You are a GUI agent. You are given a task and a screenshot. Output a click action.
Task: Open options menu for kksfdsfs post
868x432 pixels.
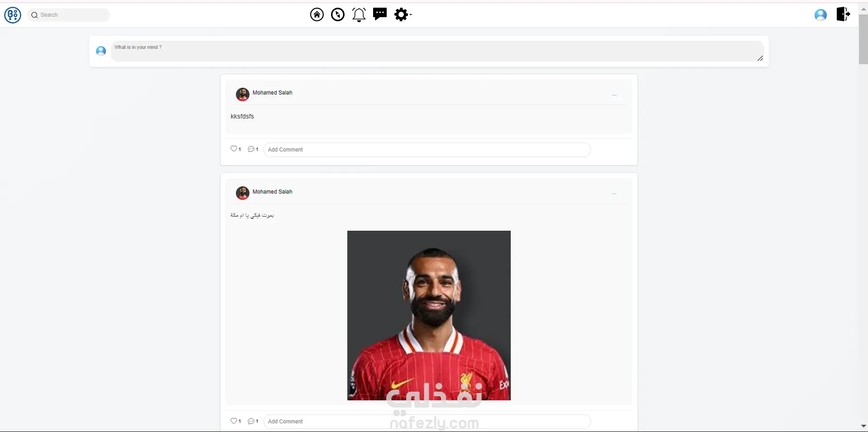[x=614, y=95]
